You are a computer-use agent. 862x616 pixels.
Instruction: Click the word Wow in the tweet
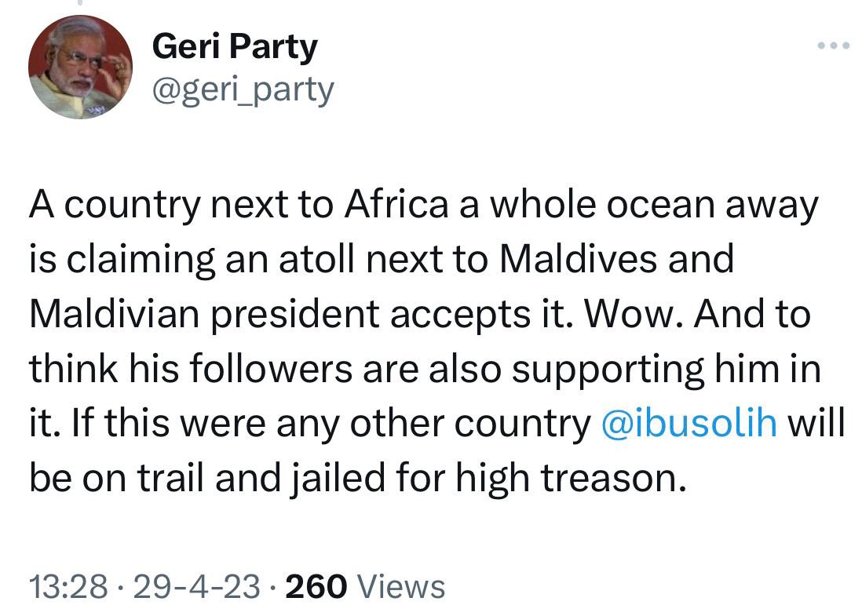click(x=628, y=314)
